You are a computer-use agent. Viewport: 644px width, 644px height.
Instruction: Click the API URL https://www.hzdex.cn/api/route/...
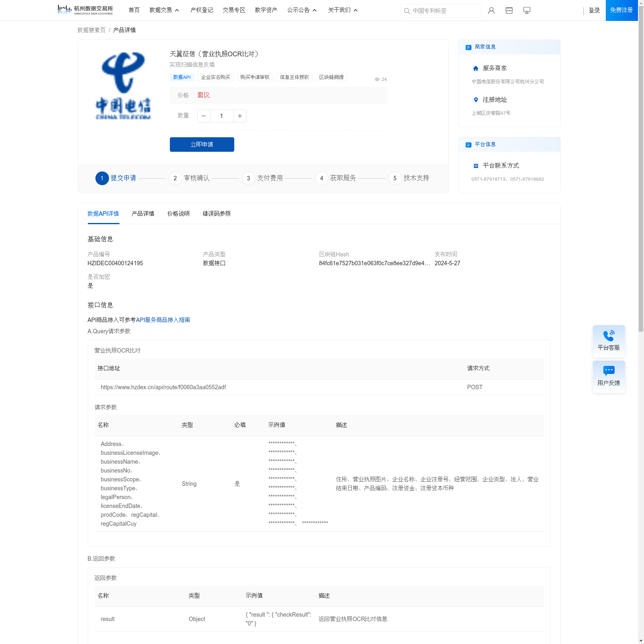(163, 387)
